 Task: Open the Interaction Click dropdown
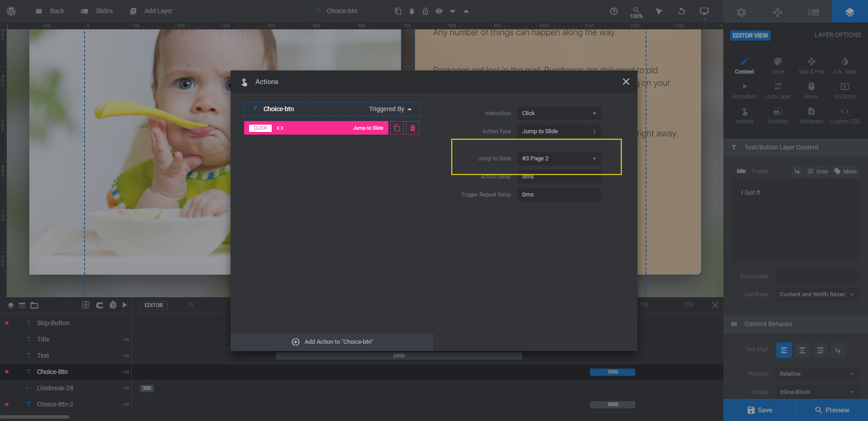tap(559, 113)
